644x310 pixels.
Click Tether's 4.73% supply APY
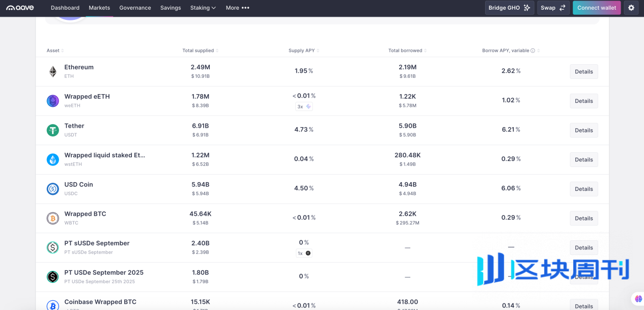tap(304, 130)
